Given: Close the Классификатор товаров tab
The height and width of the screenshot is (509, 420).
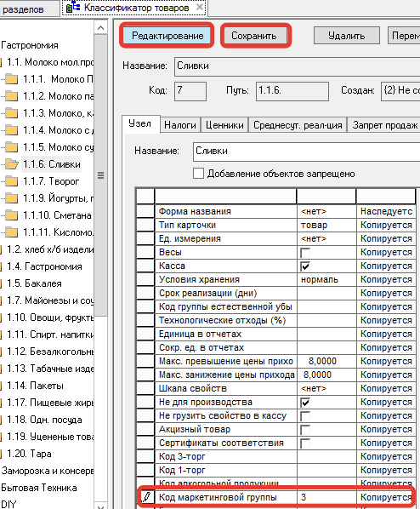Looking at the screenshot, I should (x=200, y=7).
